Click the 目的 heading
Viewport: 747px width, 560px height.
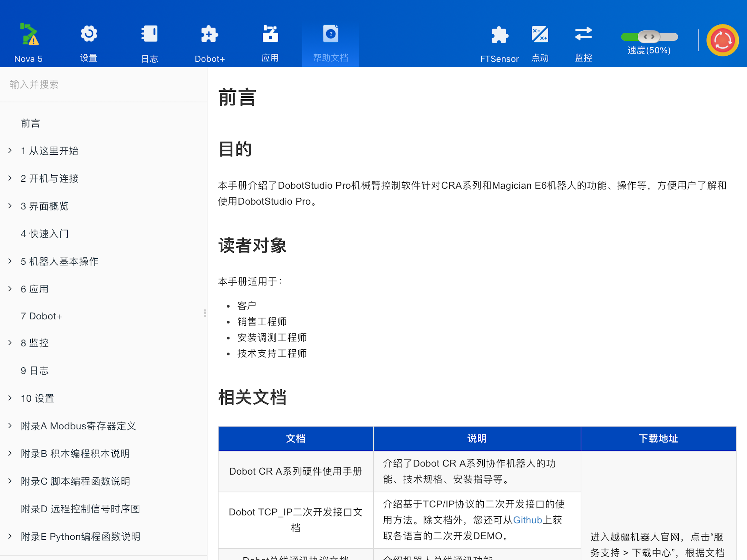[235, 149]
